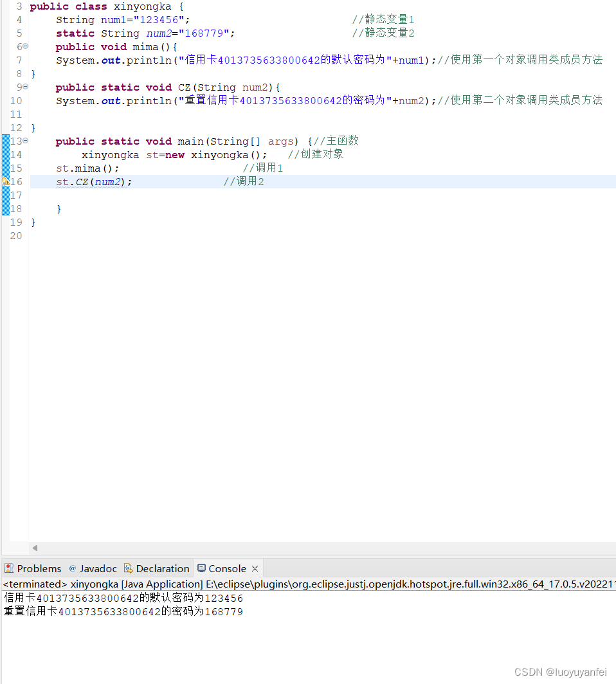Click the class name xinyongka in line 3
The height and width of the screenshot is (684, 616).
click(142, 6)
